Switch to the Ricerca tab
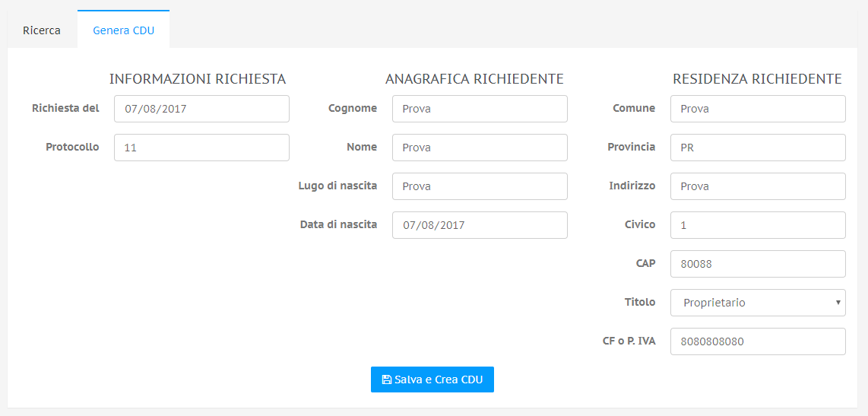Viewport: 868px width, 416px height. (x=42, y=30)
